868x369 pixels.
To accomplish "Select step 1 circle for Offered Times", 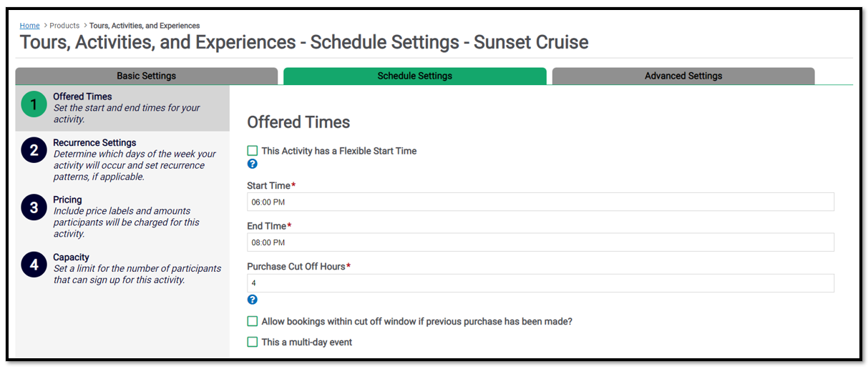I will [34, 105].
